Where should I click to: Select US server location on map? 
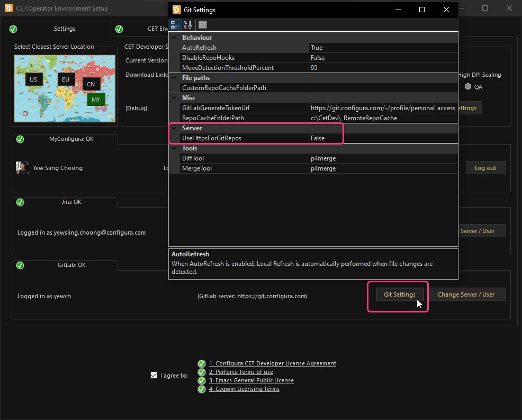tap(34, 79)
